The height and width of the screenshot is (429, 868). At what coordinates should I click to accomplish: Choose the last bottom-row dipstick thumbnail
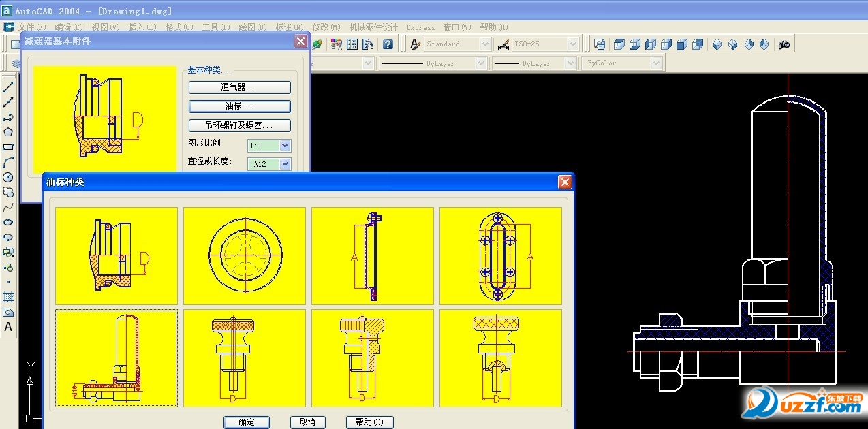(501, 358)
